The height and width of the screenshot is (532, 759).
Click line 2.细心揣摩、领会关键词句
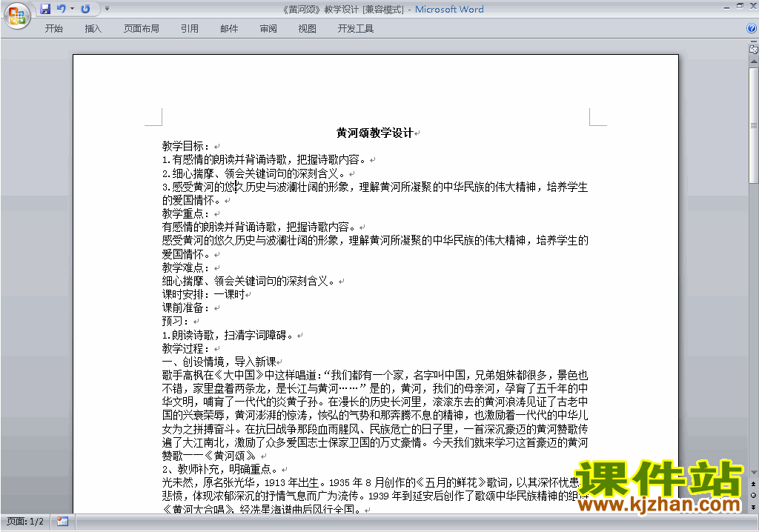pos(255,173)
